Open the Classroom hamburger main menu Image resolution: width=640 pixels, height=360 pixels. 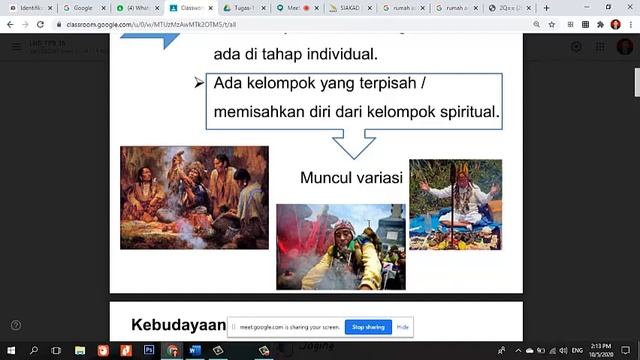click(16, 47)
